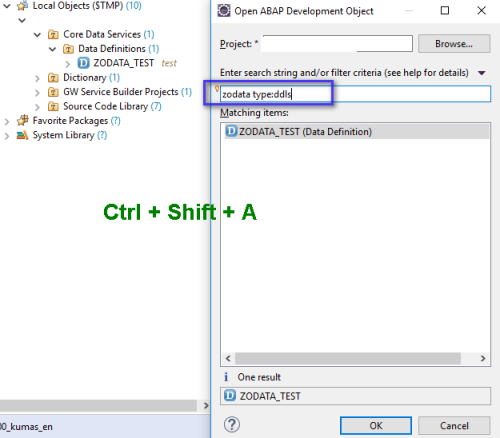Close the Open ABAP Development Object dialog

[481, 11]
